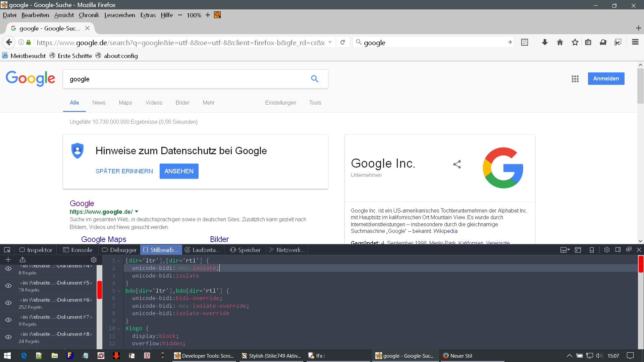
Task: Expand the URL bar history dropdown arrow
Action: tap(330, 43)
